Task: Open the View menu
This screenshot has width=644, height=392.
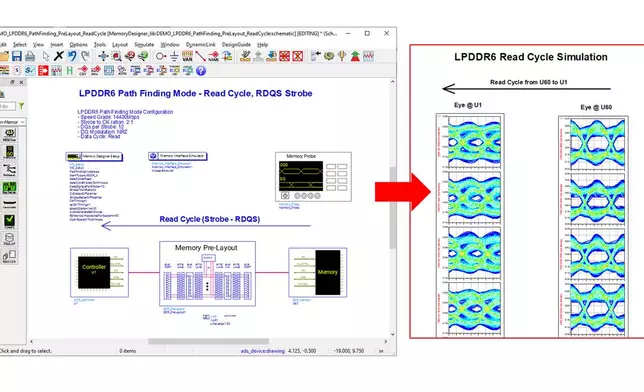Action: (x=38, y=44)
